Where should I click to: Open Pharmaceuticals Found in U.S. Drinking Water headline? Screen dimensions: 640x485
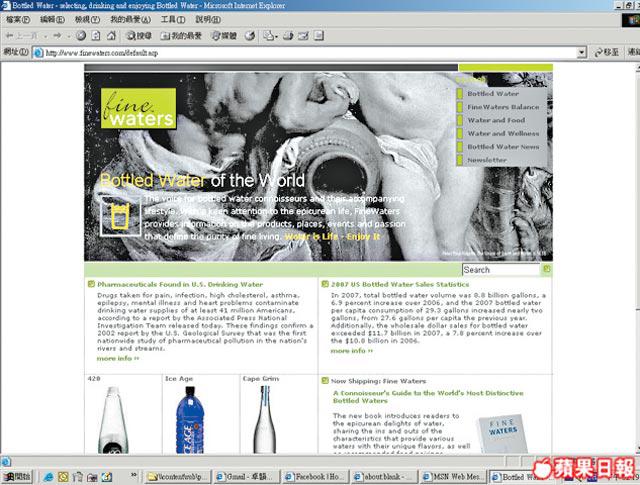click(x=180, y=284)
